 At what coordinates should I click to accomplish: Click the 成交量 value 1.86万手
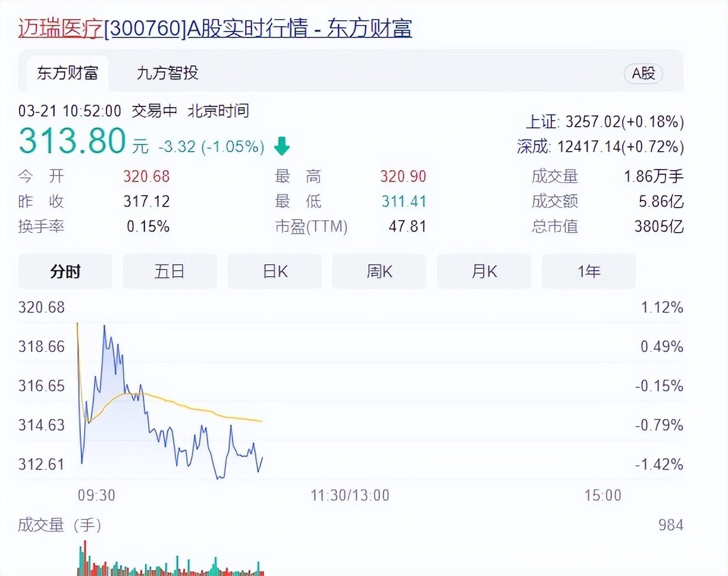(x=654, y=176)
